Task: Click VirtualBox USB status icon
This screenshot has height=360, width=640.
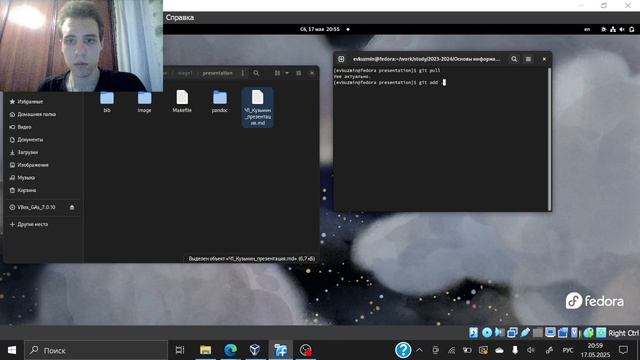Action: 525,333
